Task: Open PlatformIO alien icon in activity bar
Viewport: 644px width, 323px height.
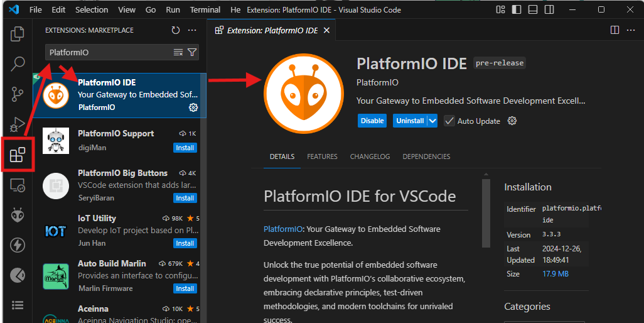Action: (x=18, y=215)
